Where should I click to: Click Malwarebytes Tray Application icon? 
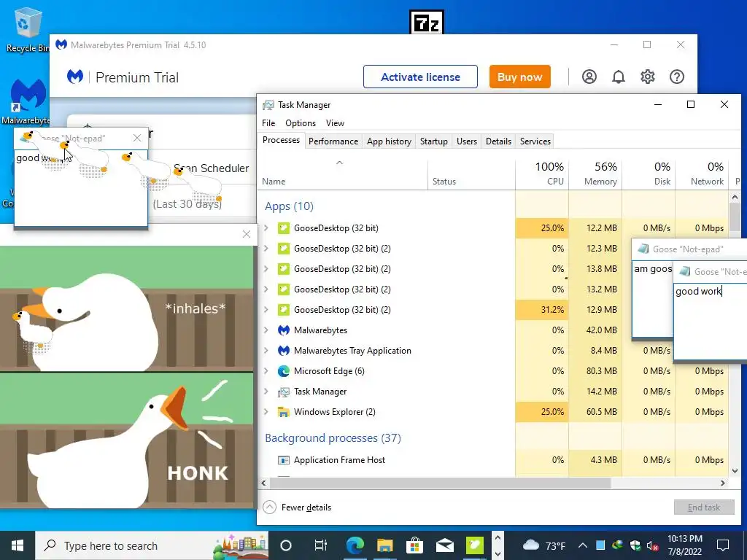(x=284, y=351)
